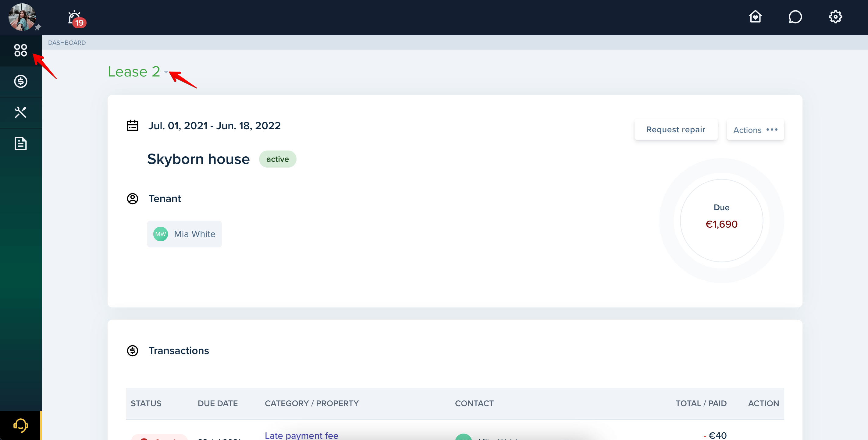The height and width of the screenshot is (440, 868).
Task: Sort by CONTACT column header
Action: tap(474, 403)
